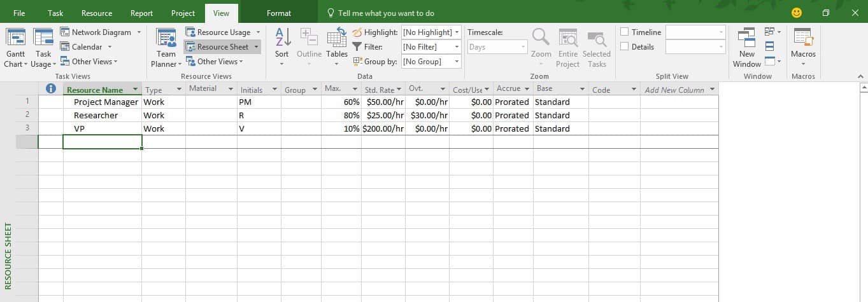Open the Gantt Chart view icon
The height and width of the screenshot is (302, 868).
click(15, 39)
